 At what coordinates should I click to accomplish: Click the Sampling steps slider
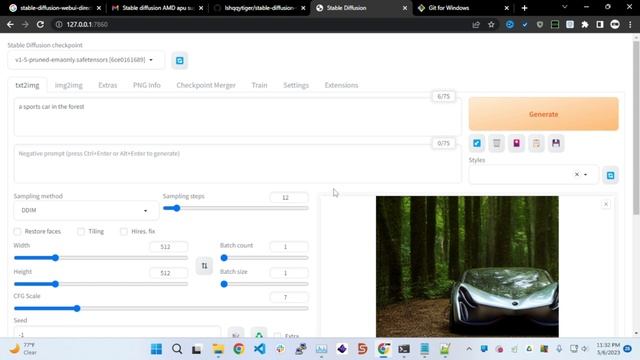(x=236, y=208)
